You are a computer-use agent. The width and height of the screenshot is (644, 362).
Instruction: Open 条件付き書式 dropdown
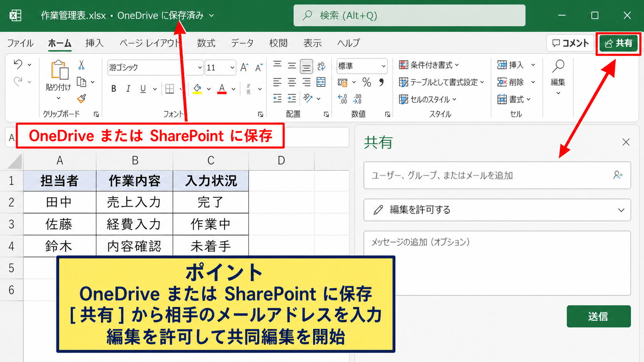click(429, 65)
